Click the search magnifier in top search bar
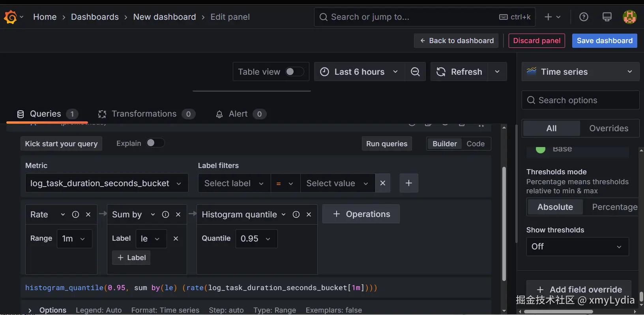Screen dimensions: 644x315 [324, 17]
